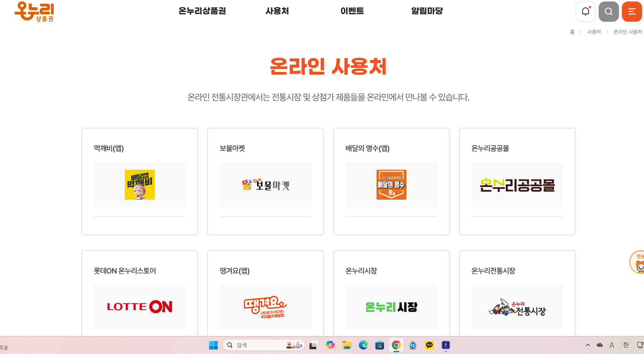Screen dimensions: 644x354
Task: Open the 이벤트 menu
Action: 352,11
